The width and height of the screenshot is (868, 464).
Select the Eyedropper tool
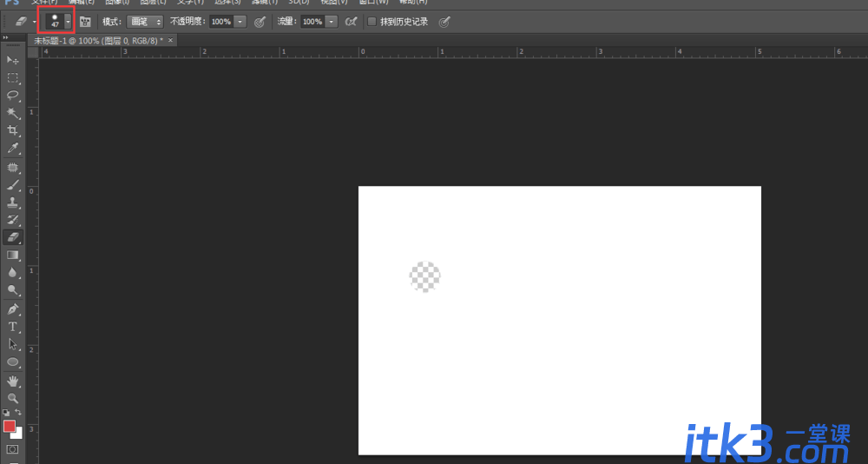coord(13,148)
